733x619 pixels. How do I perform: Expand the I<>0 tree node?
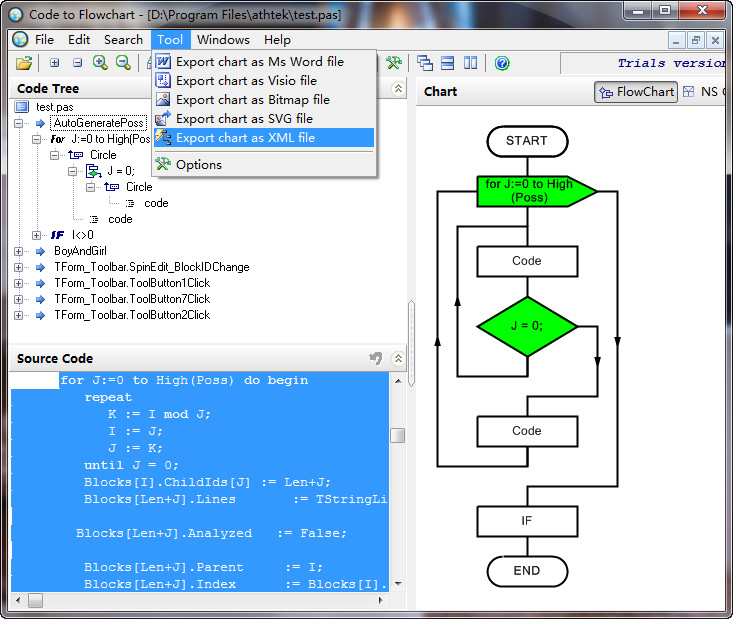(36, 235)
